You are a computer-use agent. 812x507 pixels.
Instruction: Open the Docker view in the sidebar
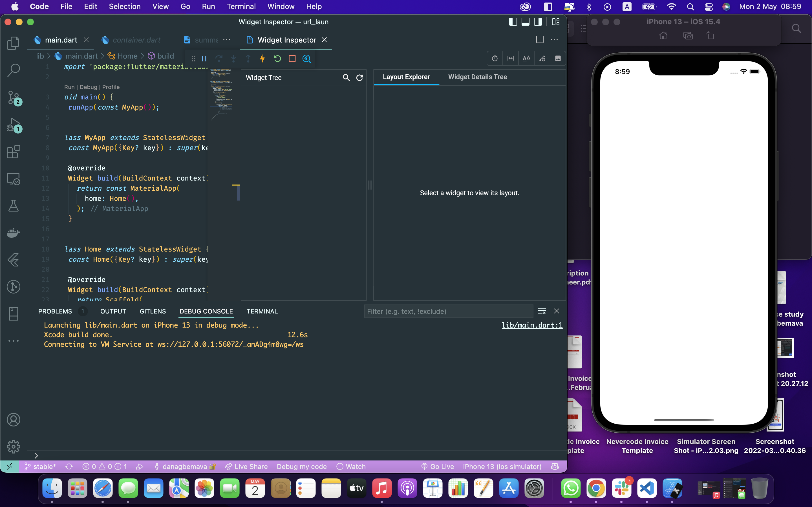(x=14, y=233)
